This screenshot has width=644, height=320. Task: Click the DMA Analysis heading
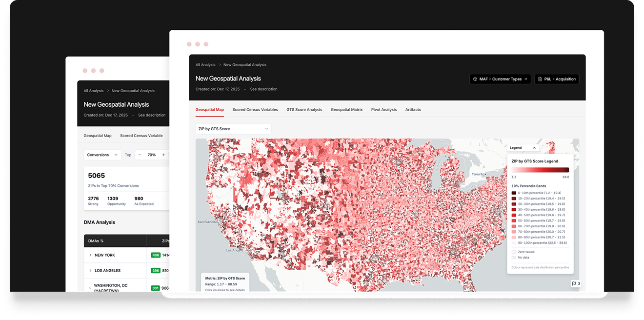pyautogui.click(x=100, y=222)
